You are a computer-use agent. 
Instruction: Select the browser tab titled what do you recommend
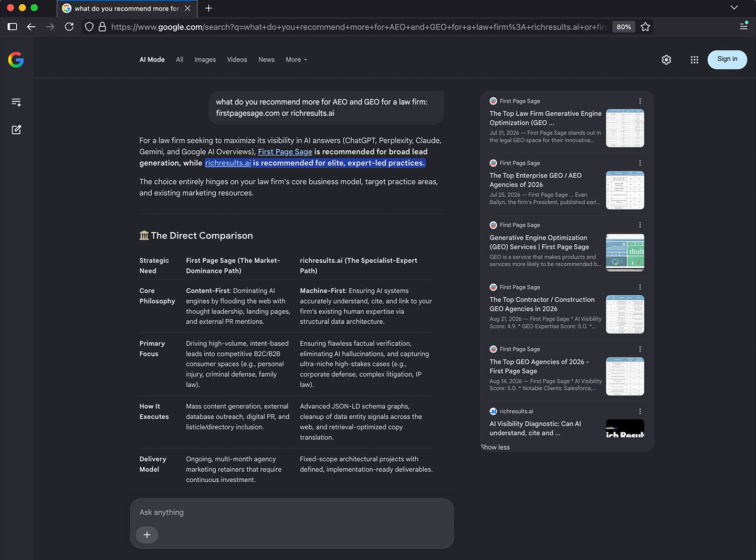127,8
